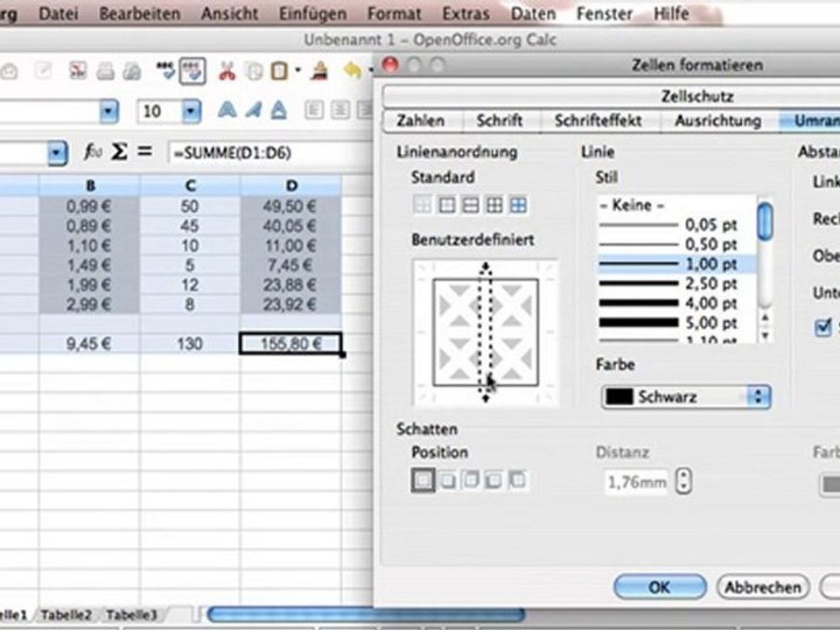
Task: Open the Farbe Schwarz color dropdown
Action: 686,397
